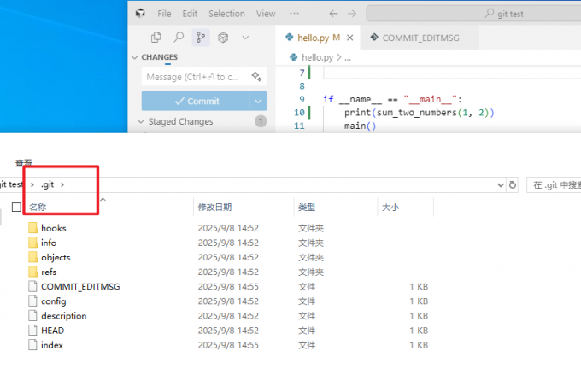
Task: Select the objects folder
Action: [56, 257]
